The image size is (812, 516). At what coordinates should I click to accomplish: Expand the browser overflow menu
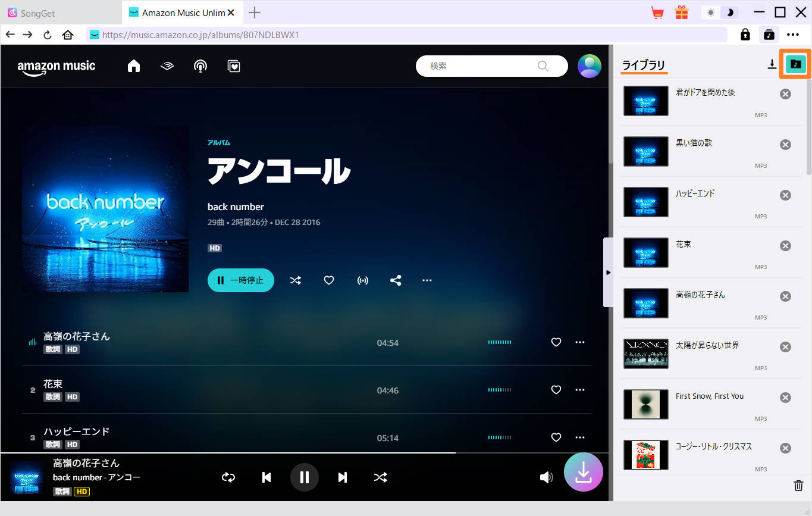pyautogui.click(x=792, y=35)
